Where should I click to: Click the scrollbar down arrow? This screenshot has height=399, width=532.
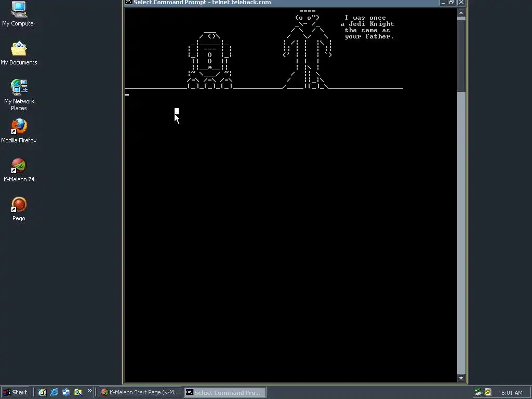pyautogui.click(x=461, y=378)
